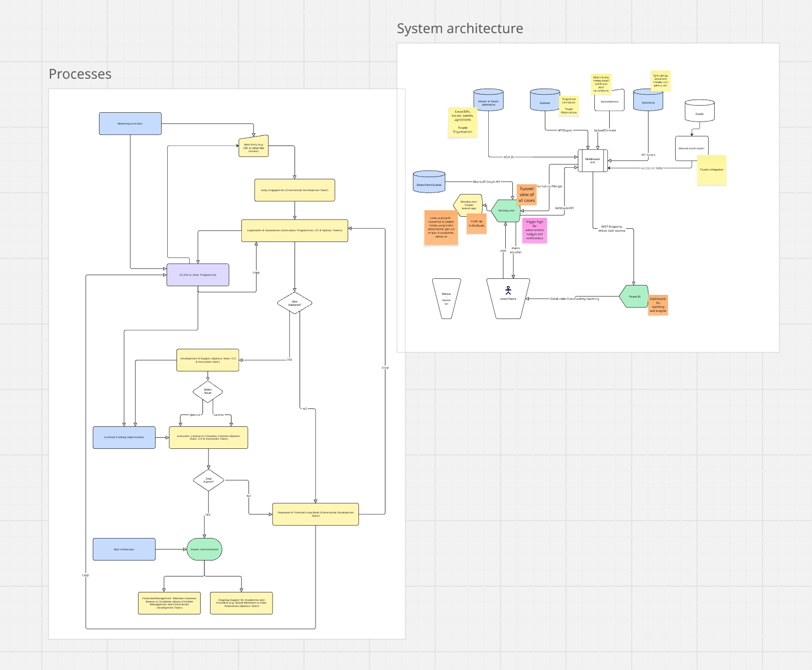Click the purple Programmes box
Viewport: 812px width, 670px height.
pyautogui.click(x=198, y=275)
